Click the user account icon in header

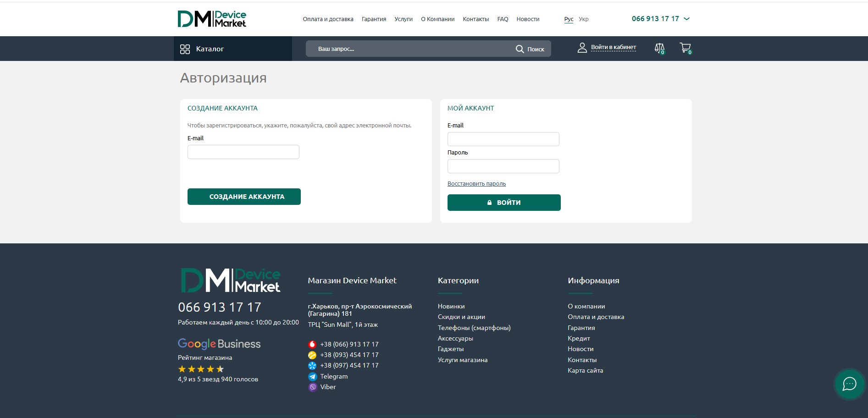pos(582,48)
